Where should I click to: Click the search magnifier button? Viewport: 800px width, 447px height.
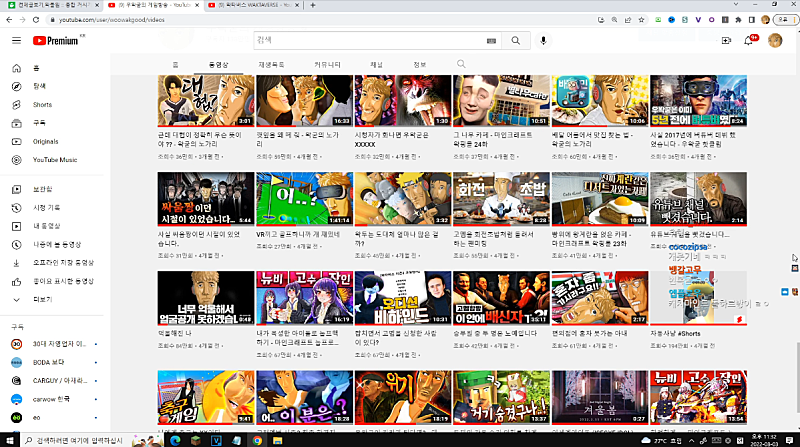tap(516, 40)
